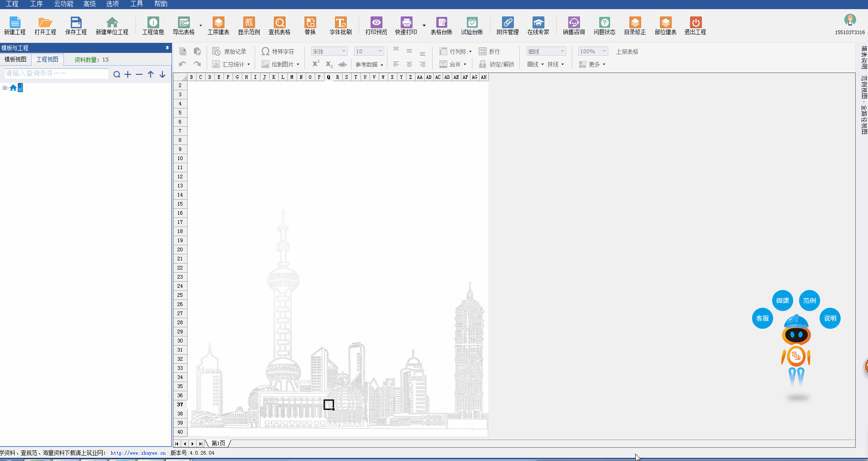Open project with 打开工程 icon
The width and height of the screenshot is (868, 461).
45,26
